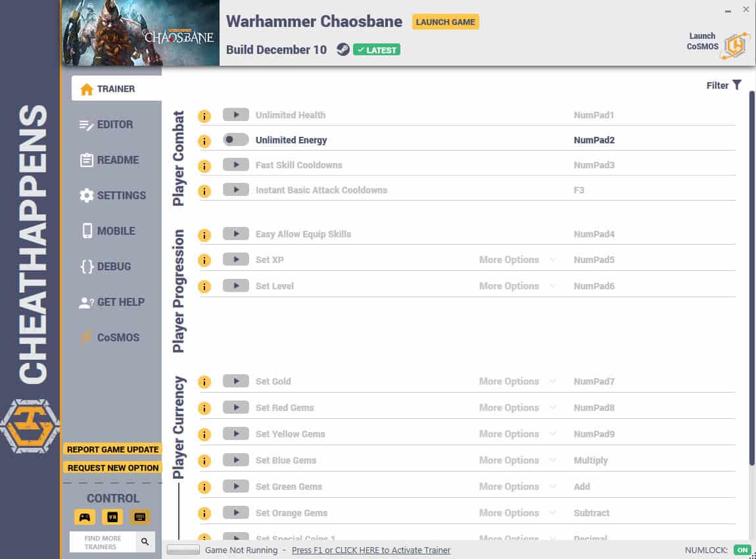Click info icon for Set Orange Gems

pyautogui.click(x=204, y=514)
